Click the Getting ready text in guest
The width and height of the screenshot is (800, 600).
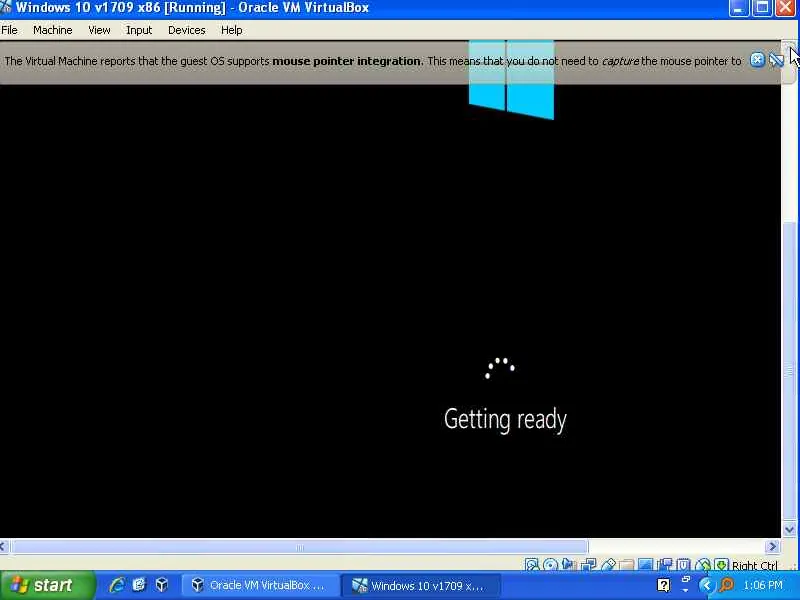tap(505, 420)
